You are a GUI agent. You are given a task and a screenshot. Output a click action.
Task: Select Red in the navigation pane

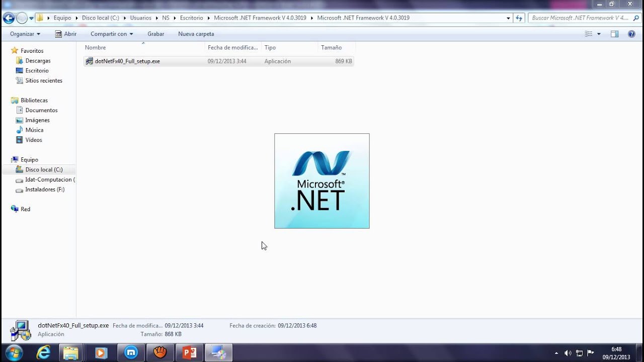pyautogui.click(x=25, y=209)
